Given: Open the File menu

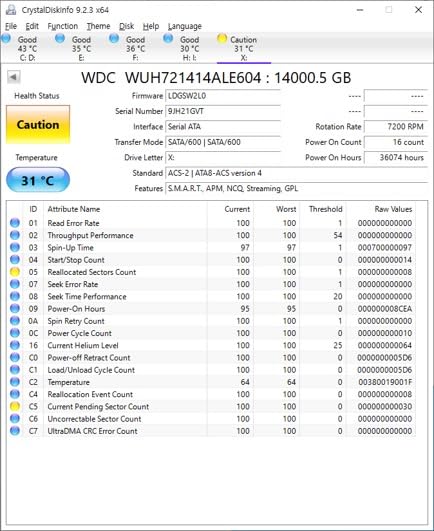Looking at the screenshot, I should pyautogui.click(x=11, y=26).
